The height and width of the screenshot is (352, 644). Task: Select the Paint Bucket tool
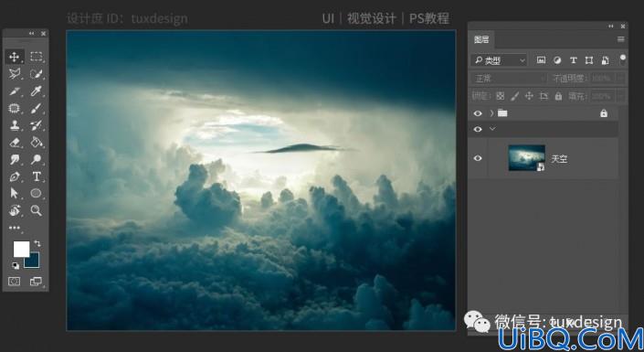coord(37,143)
